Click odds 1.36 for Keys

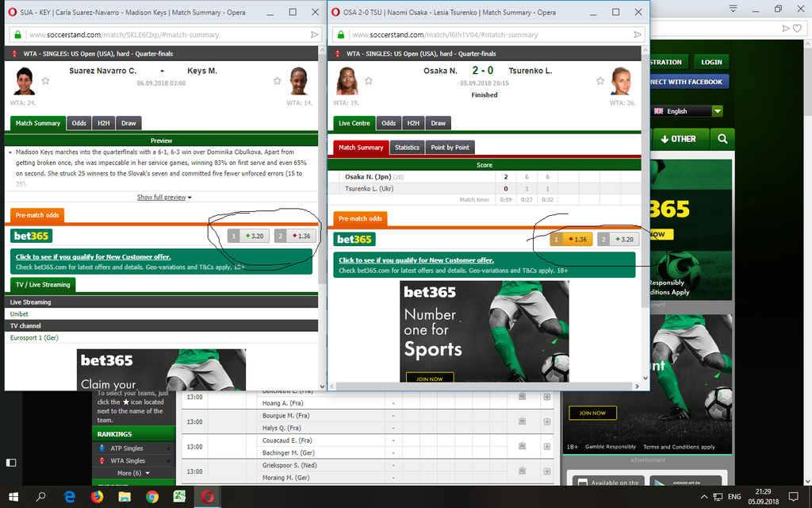(295, 236)
